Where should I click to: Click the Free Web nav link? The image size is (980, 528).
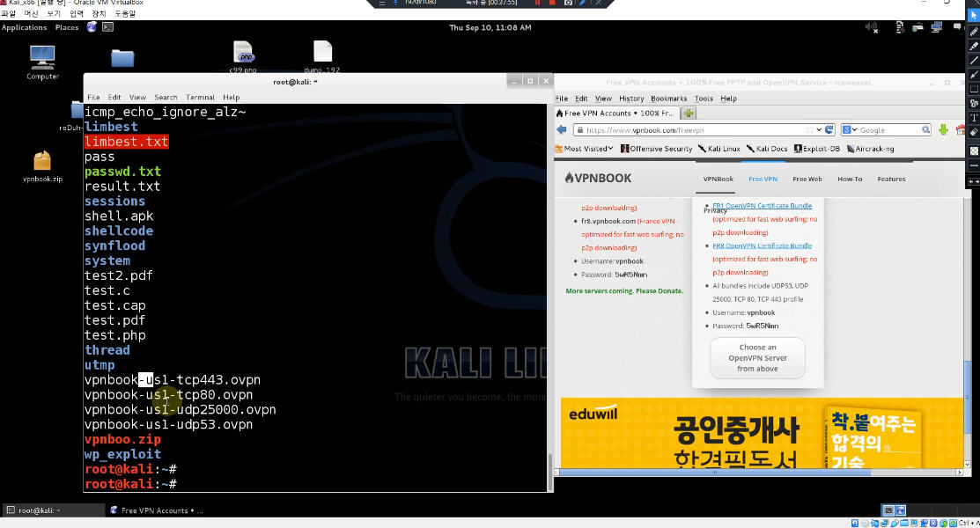[807, 180]
